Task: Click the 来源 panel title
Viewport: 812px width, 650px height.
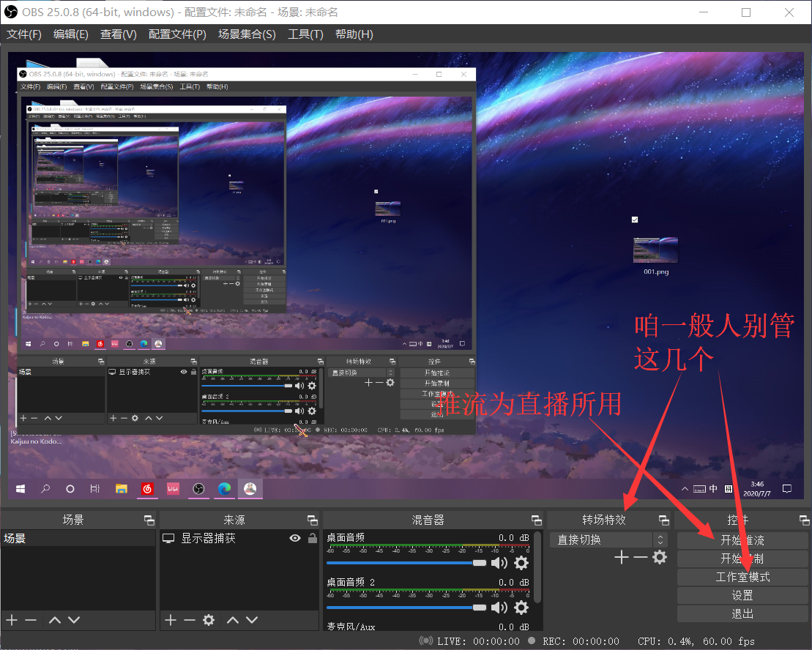Action: pos(234,520)
